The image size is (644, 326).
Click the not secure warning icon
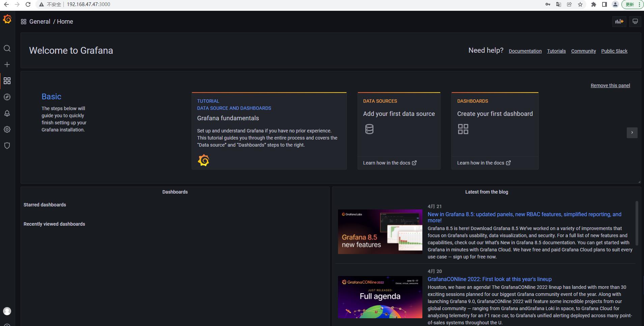[x=41, y=4]
